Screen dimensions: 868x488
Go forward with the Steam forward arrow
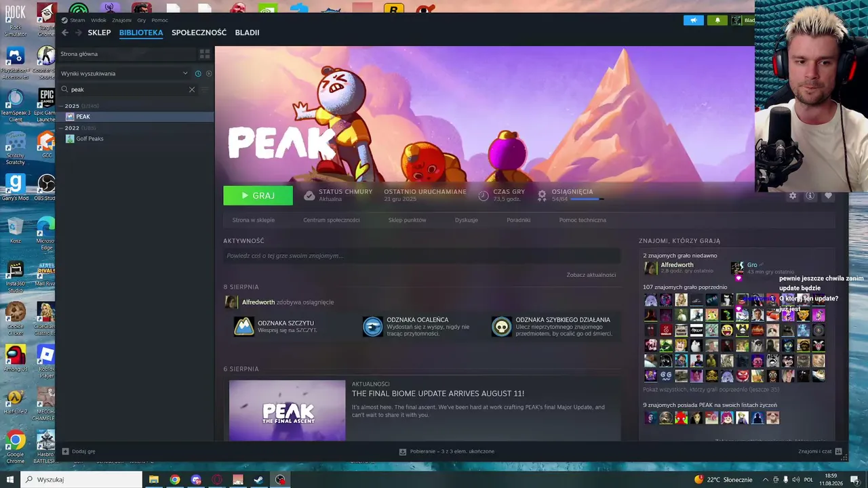(79, 33)
